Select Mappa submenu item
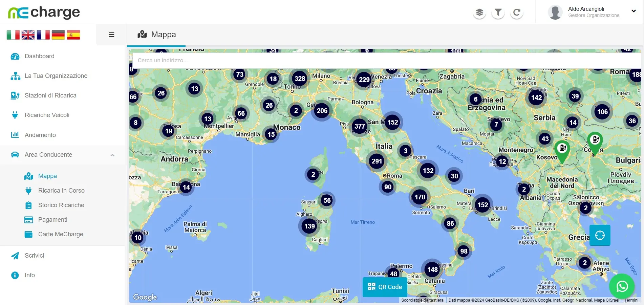Screen dimensions: 644x305 coord(47,176)
